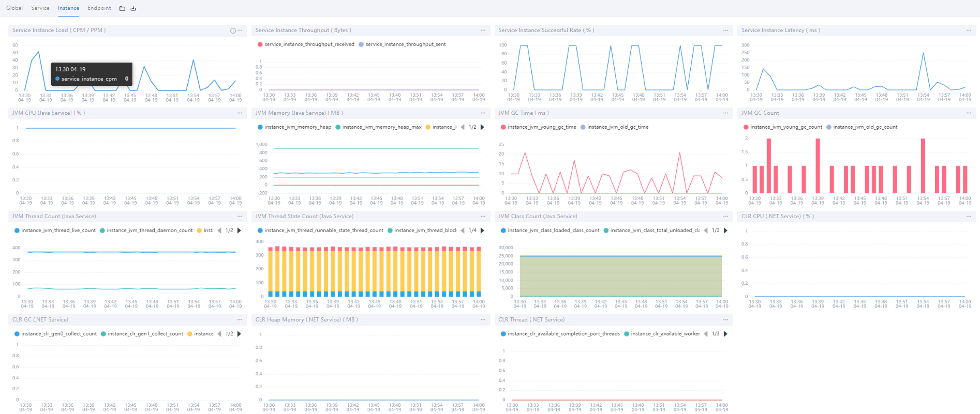Toggle instance_clr_gen0_collect_count series
This screenshot has height=414, width=980.
55,334
